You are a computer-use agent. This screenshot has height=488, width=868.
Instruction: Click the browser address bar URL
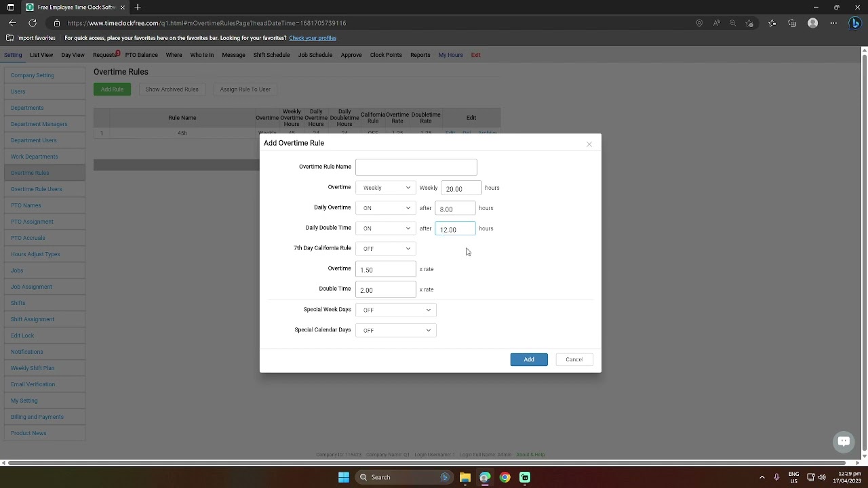click(x=207, y=23)
